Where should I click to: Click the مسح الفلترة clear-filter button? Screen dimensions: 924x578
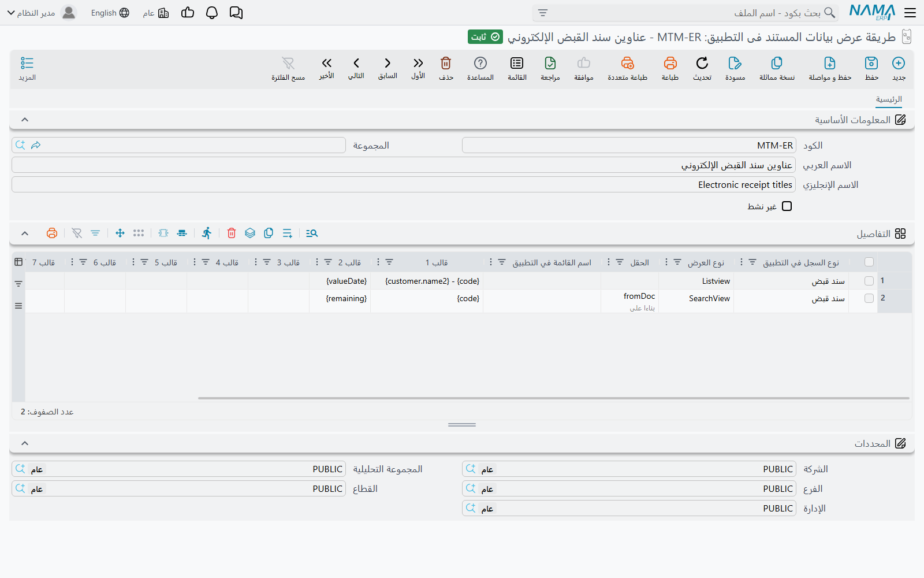tap(288, 68)
